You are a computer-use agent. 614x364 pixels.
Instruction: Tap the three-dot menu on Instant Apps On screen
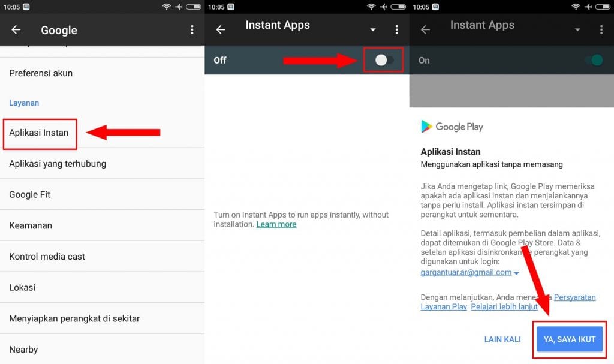(601, 30)
